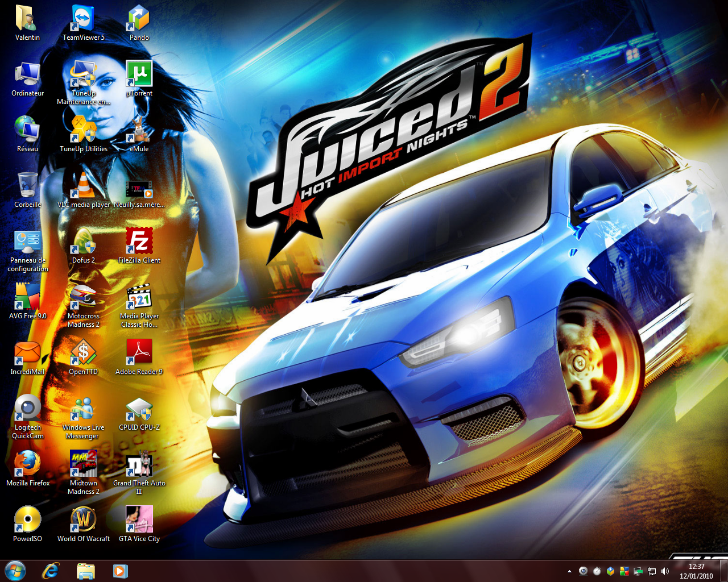The height and width of the screenshot is (582, 728).
Task: Launch the PowerISO shortcut
Action: 27,524
